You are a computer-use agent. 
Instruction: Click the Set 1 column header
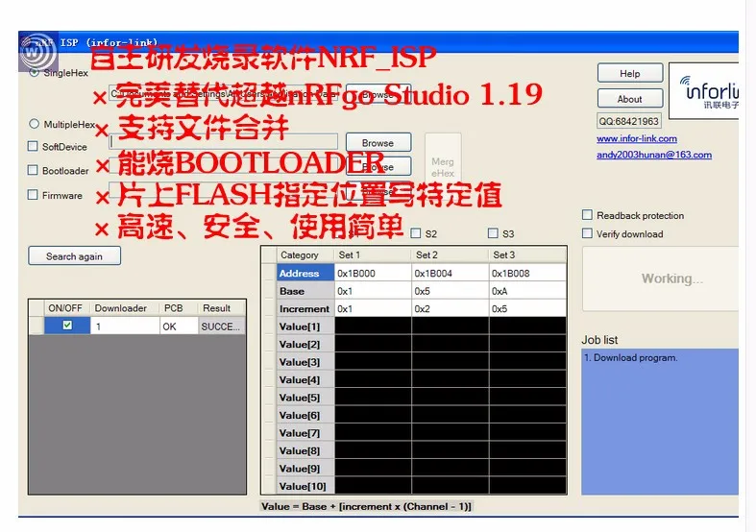373,254
